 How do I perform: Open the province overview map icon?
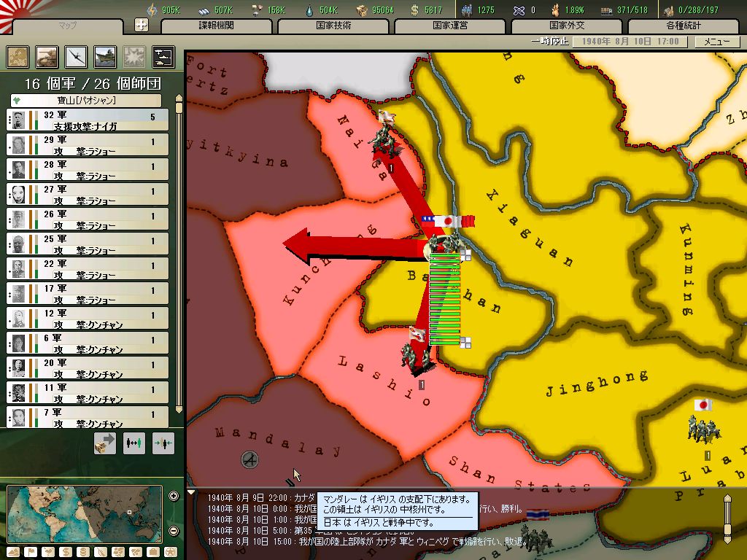click(18, 57)
